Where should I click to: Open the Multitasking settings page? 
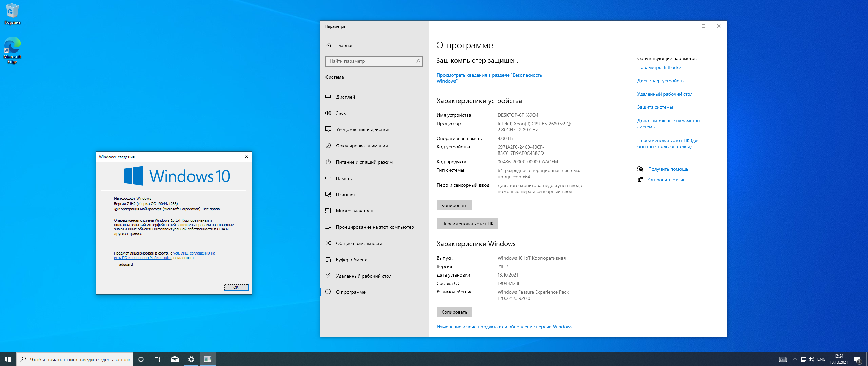point(355,211)
